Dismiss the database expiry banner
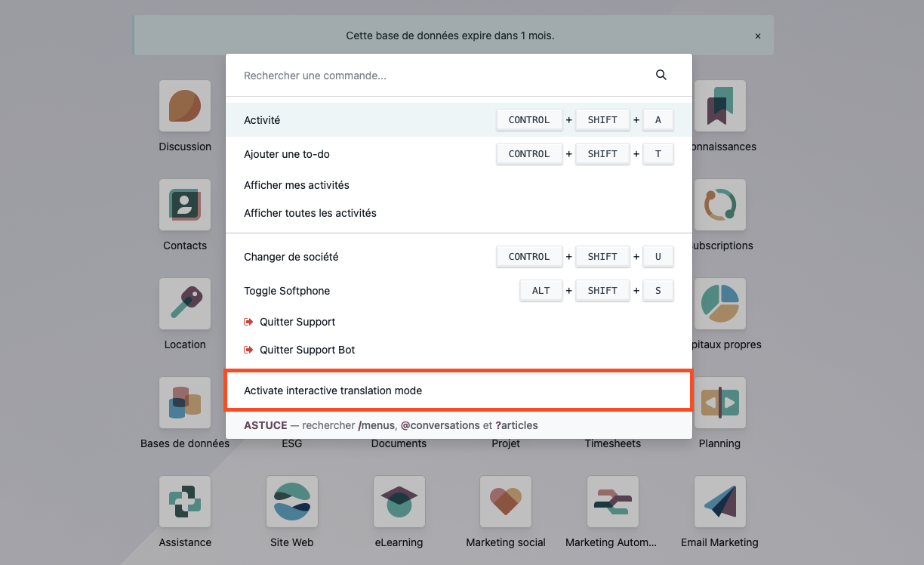The width and height of the screenshot is (924, 565). (758, 36)
